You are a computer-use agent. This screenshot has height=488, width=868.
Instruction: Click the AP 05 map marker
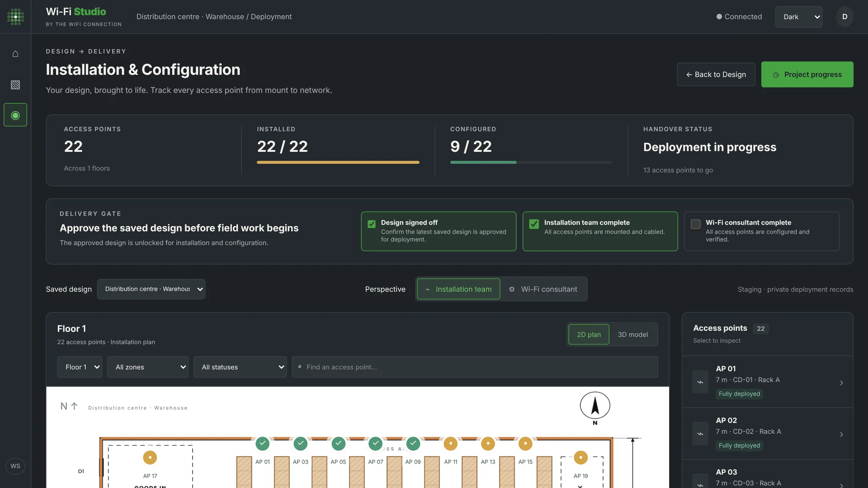click(x=339, y=443)
